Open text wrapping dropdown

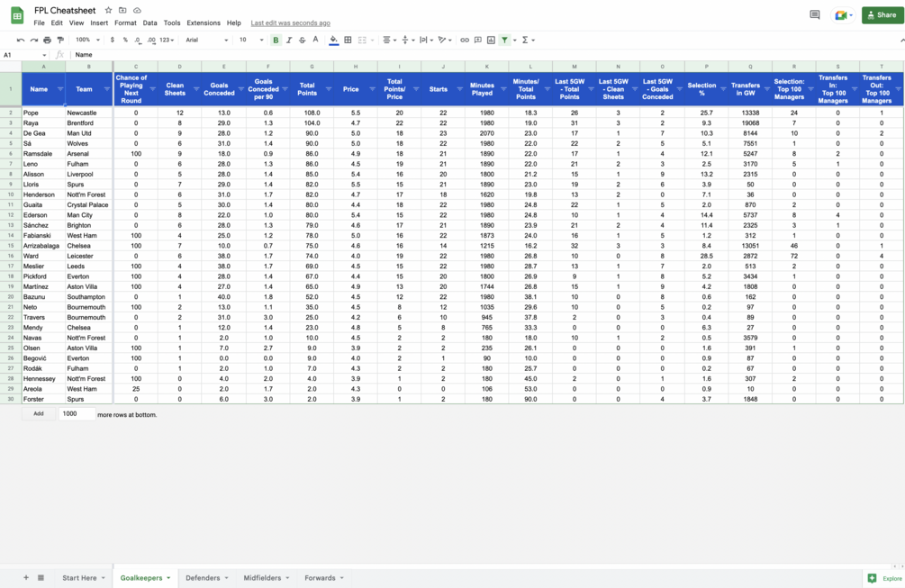tap(427, 40)
